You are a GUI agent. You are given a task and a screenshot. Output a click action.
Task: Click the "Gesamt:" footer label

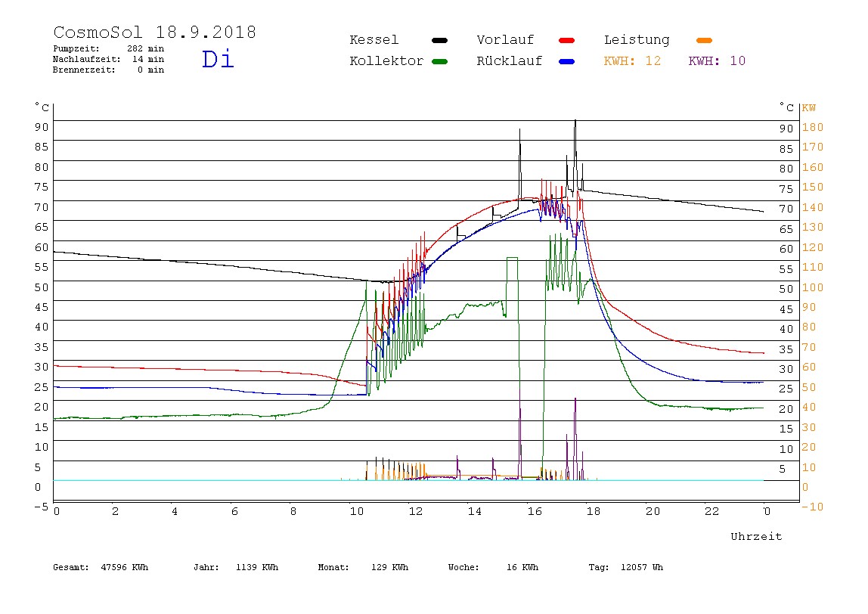pos(71,567)
